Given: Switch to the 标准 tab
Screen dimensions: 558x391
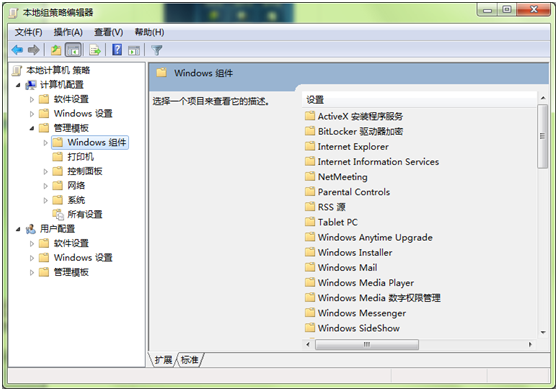Looking at the screenshot, I should [189, 360].
